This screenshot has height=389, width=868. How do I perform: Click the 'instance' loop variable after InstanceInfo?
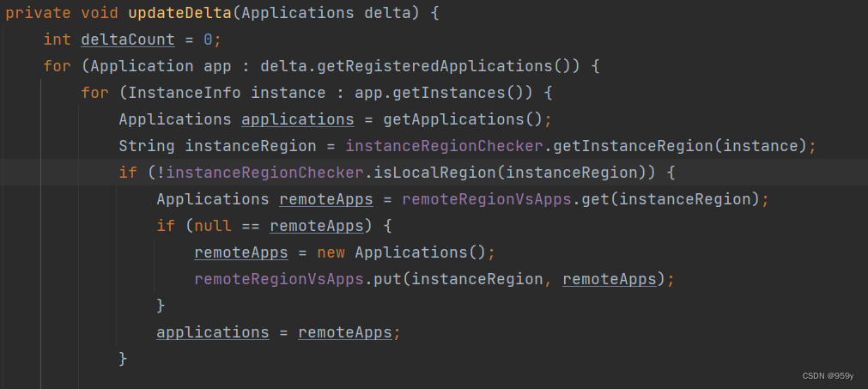[288, 93]
